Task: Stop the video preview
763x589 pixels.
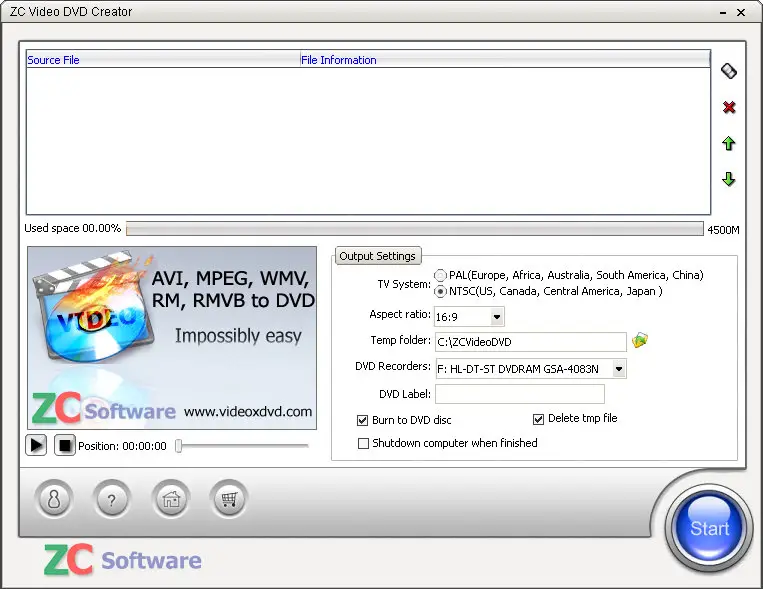Action: (65, 445)
